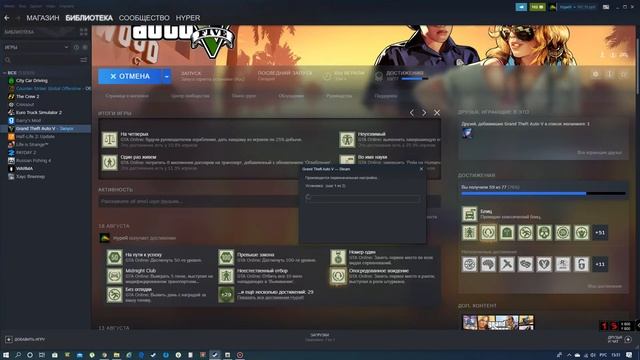Click the ready-to-play filter icon

[85, 47]
